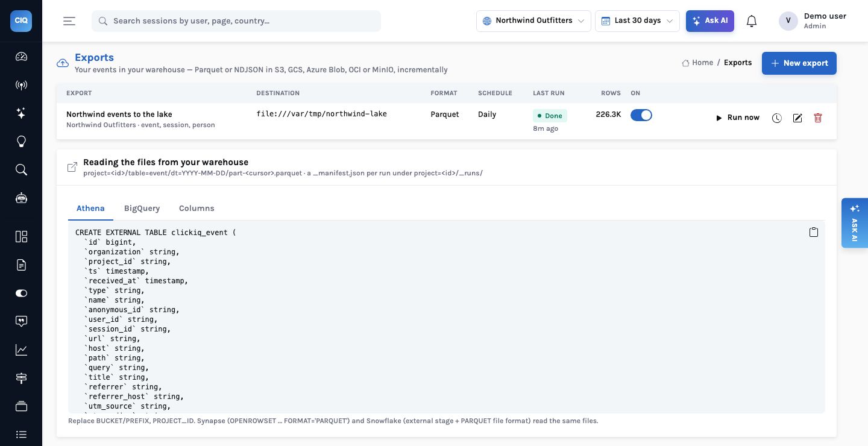Open the lightbulb insights sidebar icon

click(21, 142)
